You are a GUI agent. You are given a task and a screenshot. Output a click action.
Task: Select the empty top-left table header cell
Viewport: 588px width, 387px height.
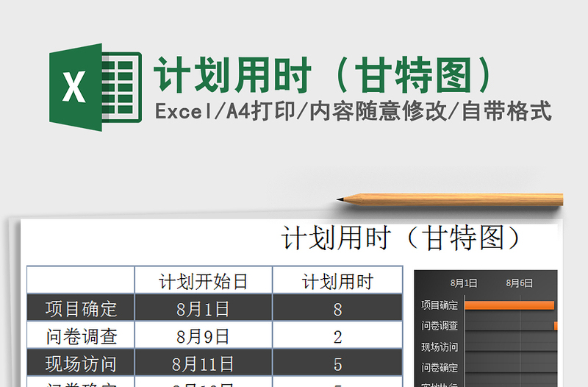(81, 280)
